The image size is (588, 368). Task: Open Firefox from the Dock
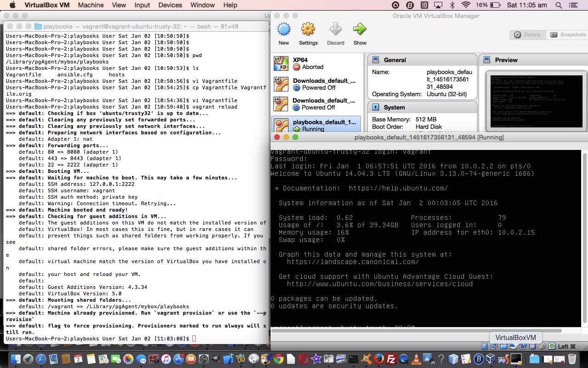point(379,359)
